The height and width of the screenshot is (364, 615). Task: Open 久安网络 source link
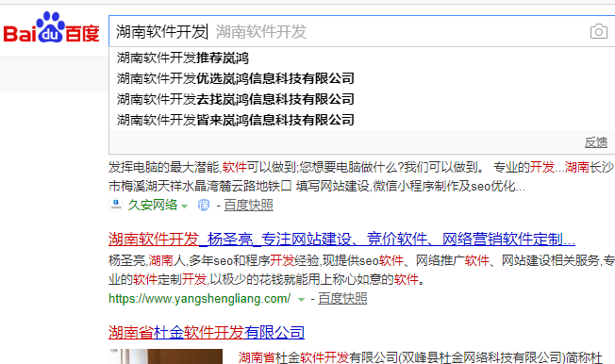click(153, 205)
